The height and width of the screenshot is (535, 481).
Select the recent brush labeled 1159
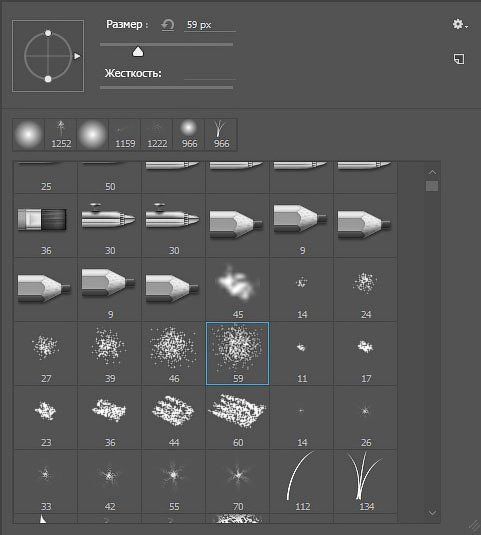[125, 134]
